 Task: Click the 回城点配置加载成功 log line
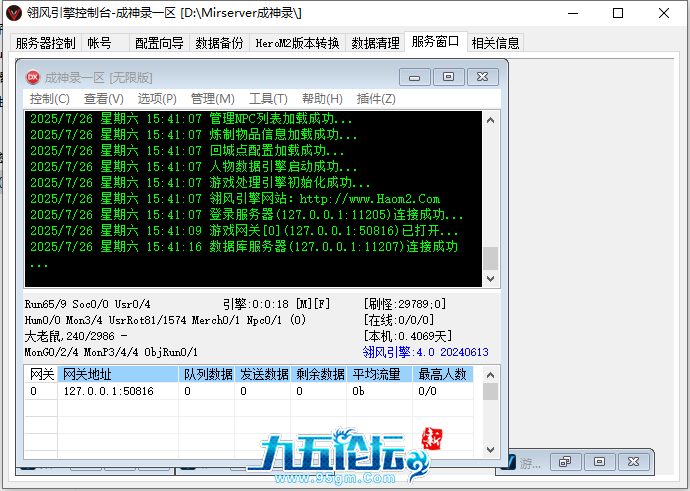187,151
